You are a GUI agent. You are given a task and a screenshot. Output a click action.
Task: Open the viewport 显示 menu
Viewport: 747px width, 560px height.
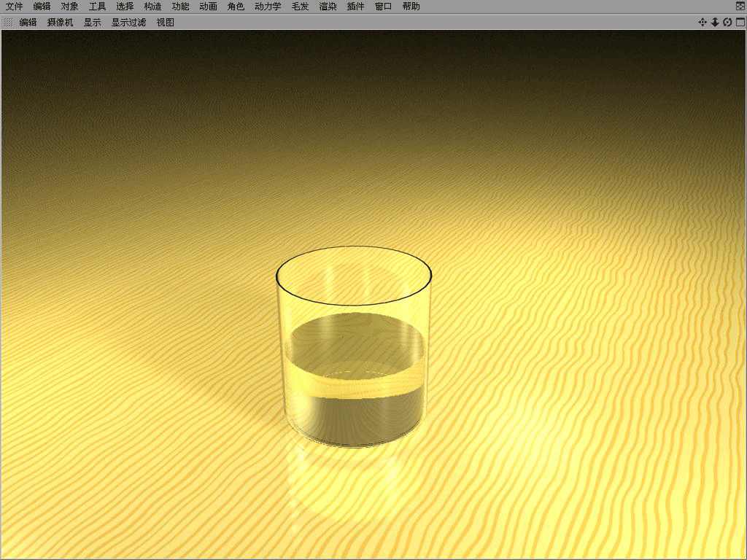pos(92,23)
